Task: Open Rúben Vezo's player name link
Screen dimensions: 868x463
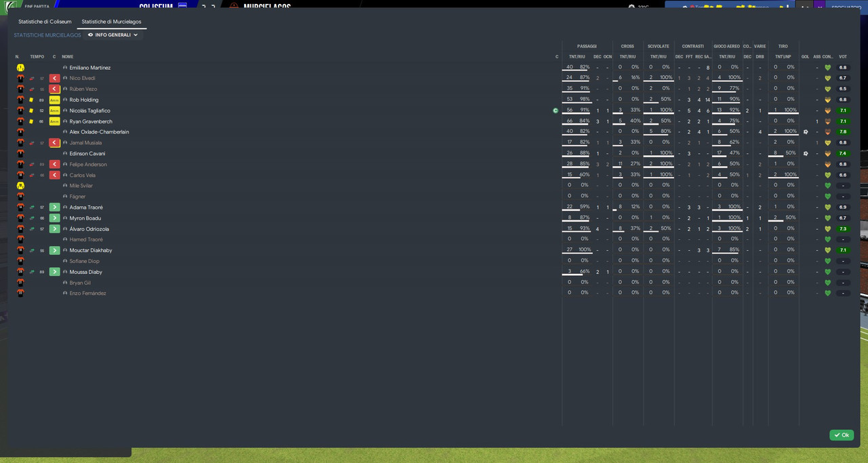Action: click(83, 89)
